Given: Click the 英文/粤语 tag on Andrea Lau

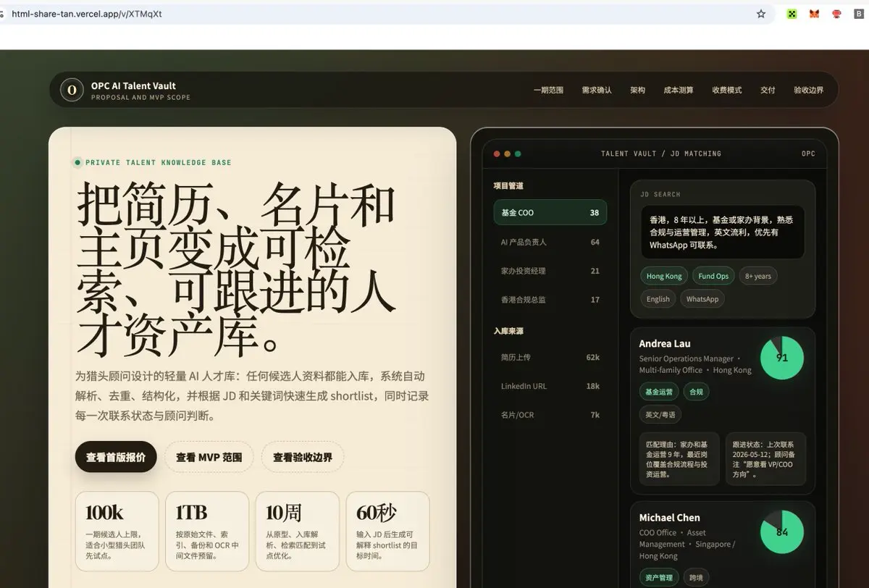Looking at the screenshot, I should tap(660, 415).
